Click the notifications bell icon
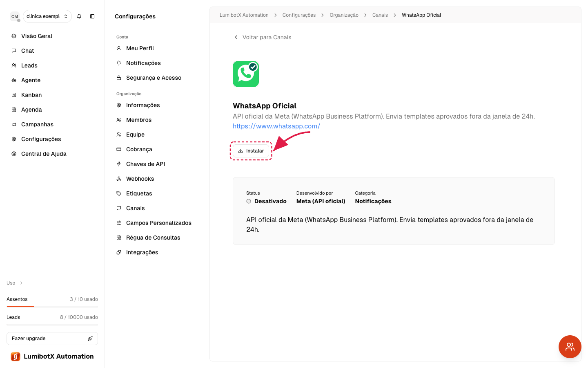Viewport: 588px width, 368px height. coord(79,16)
